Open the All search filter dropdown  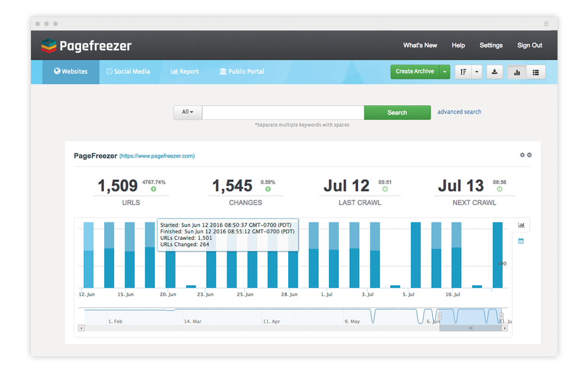(x=188, y=112)
